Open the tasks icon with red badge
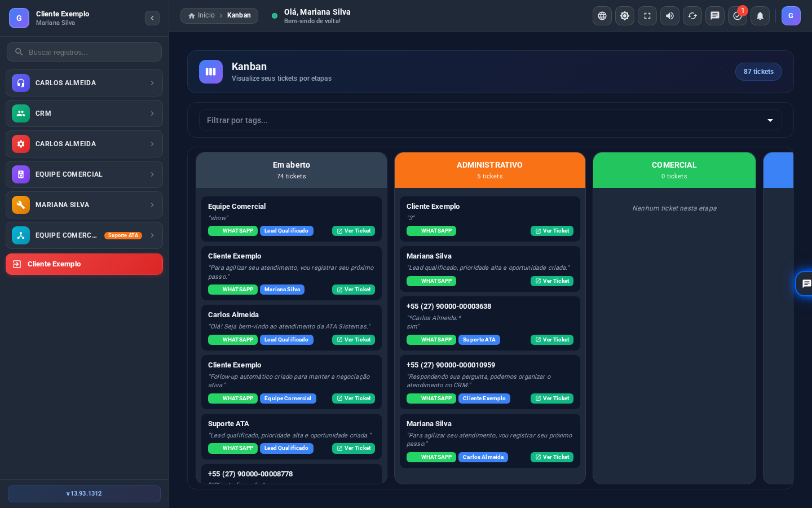Image resolution: width=812 pixels, height=508 pixels. [738, 16]
